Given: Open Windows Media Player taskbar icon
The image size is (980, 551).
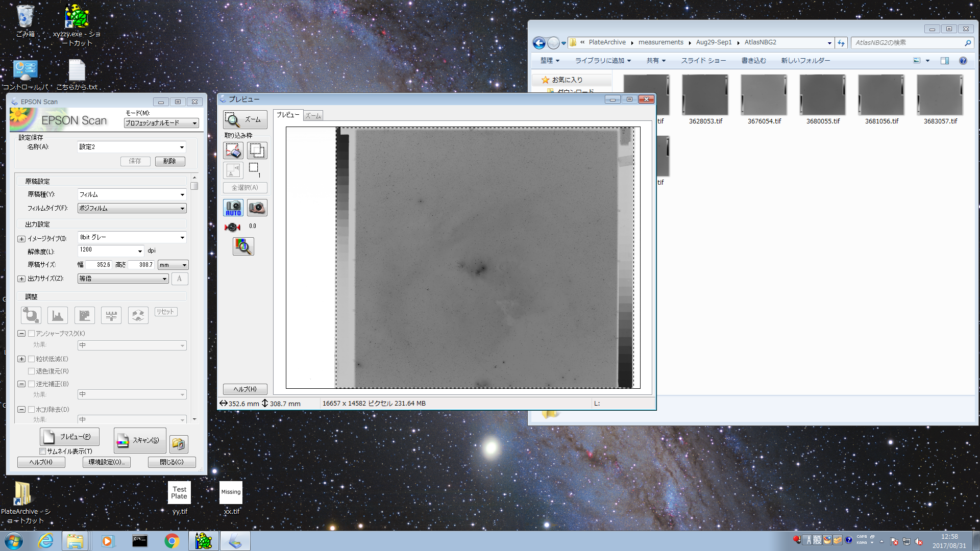Looking at the screenshot, I should pyautogui.click(x=107, y=541).
